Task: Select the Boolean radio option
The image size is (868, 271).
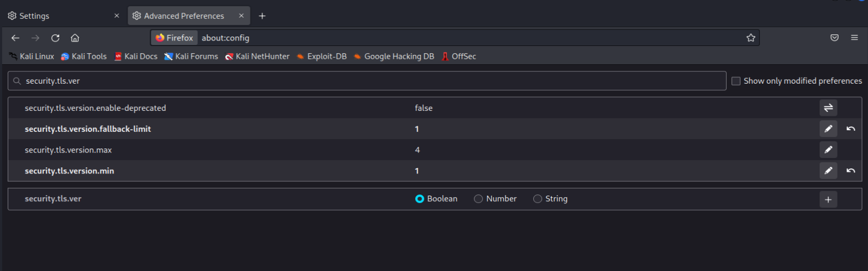Action: click(x=420, y=199)
